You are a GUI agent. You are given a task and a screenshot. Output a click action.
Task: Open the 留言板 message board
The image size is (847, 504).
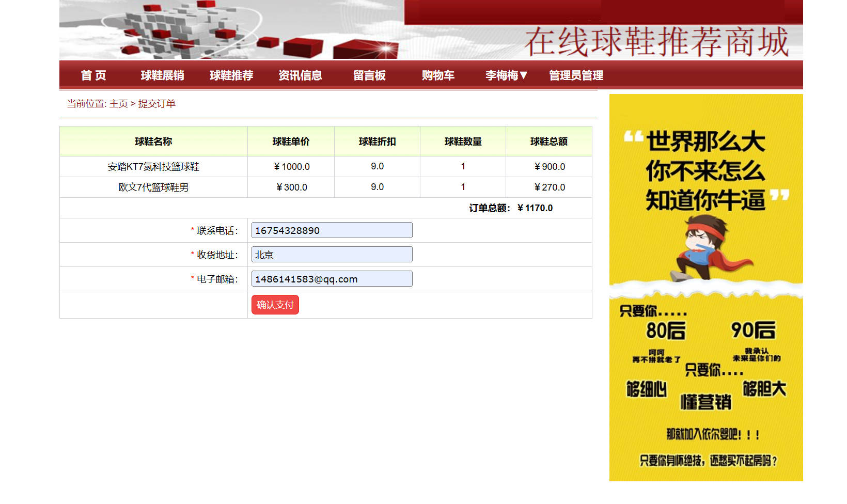[368, 75]
